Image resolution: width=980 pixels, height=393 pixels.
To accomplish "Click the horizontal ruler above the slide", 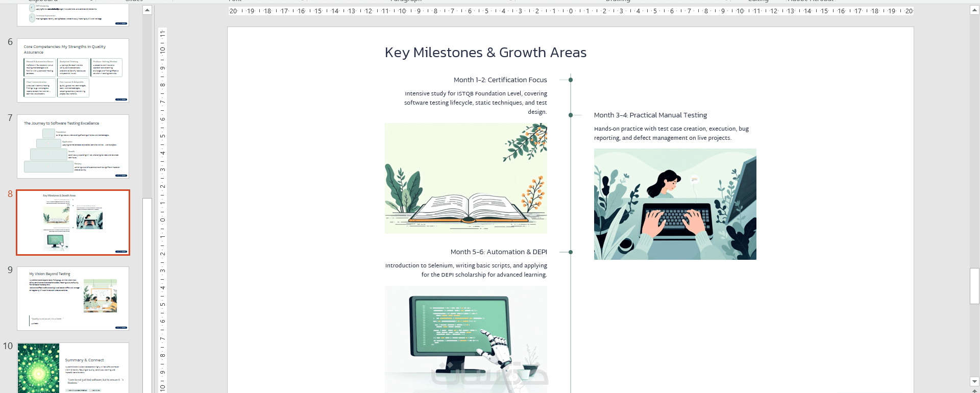I will (571, 11).
